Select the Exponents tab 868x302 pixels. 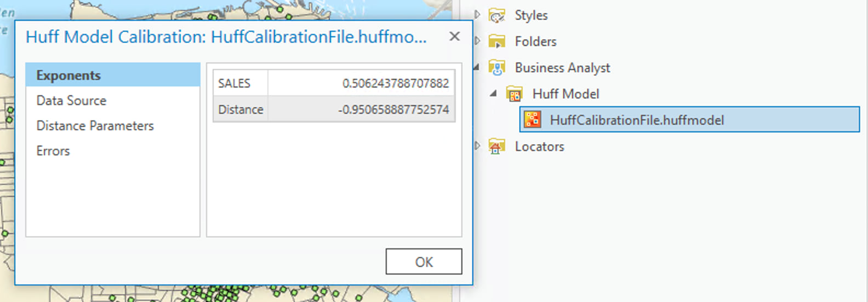click(68, 75)
